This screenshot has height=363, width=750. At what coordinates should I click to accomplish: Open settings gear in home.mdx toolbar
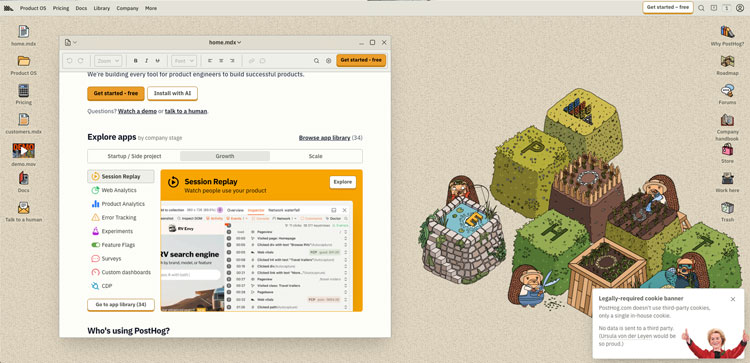click(329, 61)
